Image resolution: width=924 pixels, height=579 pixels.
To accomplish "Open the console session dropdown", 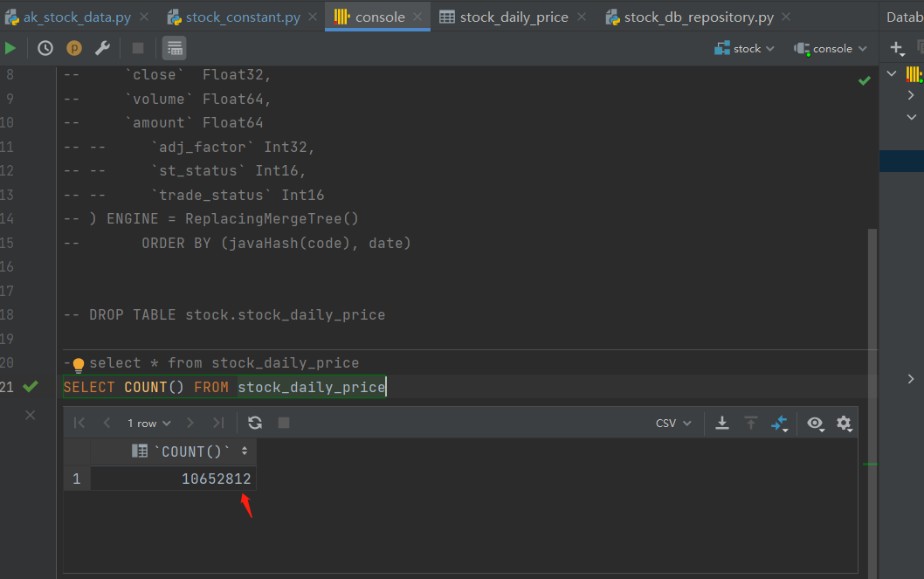I will pyautogui.click(x=831, y=49).
